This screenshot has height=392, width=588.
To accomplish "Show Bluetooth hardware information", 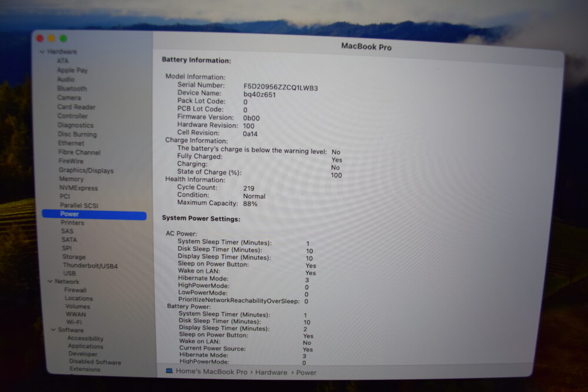I will pos(72,88).
